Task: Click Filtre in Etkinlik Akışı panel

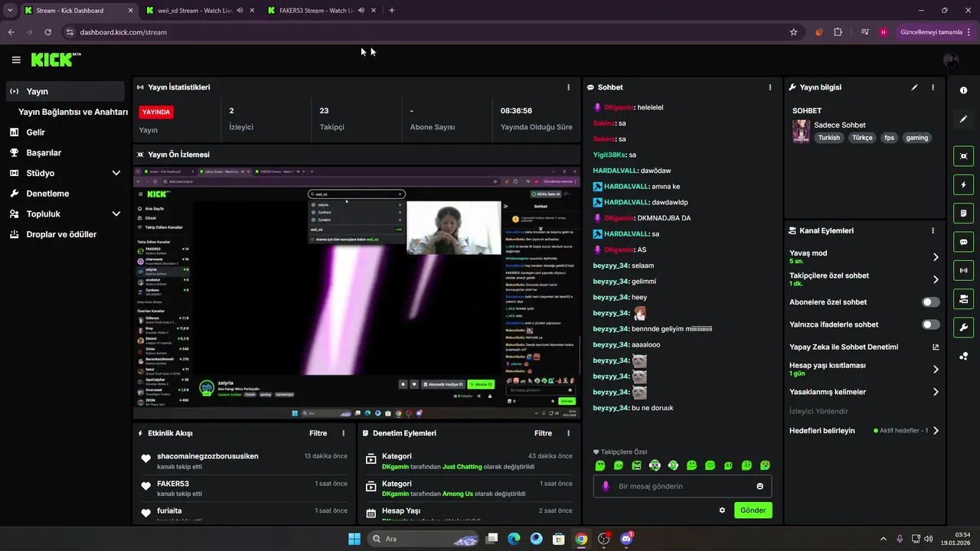Action: [x=318, y=433]
